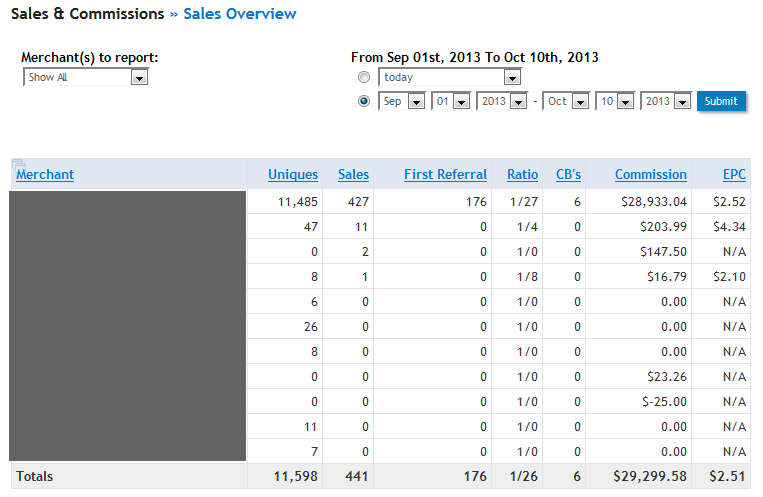Sort table by Uniques column
Viewport: 763px width, 497px height.
coord(293,174)
